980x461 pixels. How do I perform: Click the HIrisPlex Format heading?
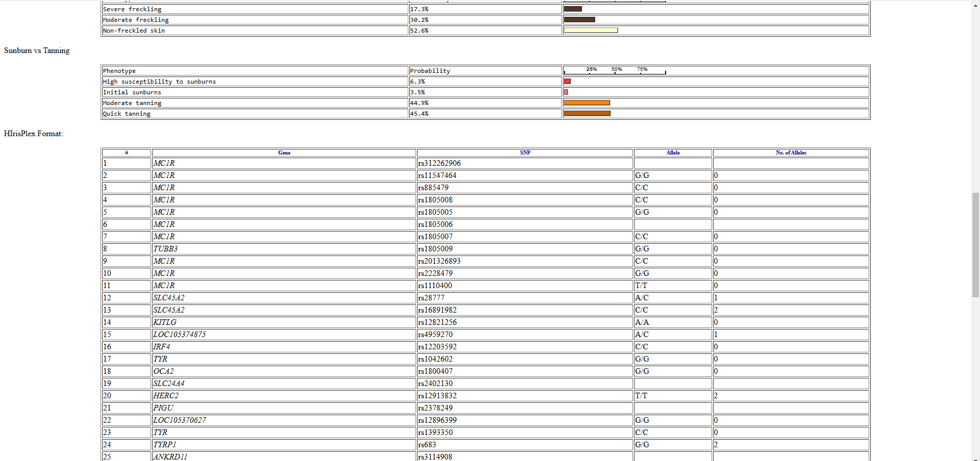(x=33, y=133)
